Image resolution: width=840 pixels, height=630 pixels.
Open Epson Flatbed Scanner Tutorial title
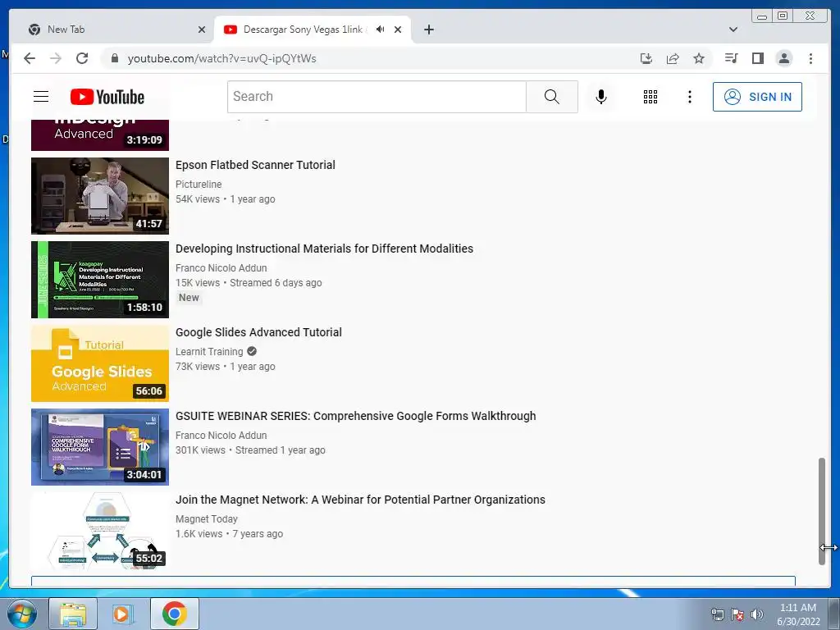(255, 165)
